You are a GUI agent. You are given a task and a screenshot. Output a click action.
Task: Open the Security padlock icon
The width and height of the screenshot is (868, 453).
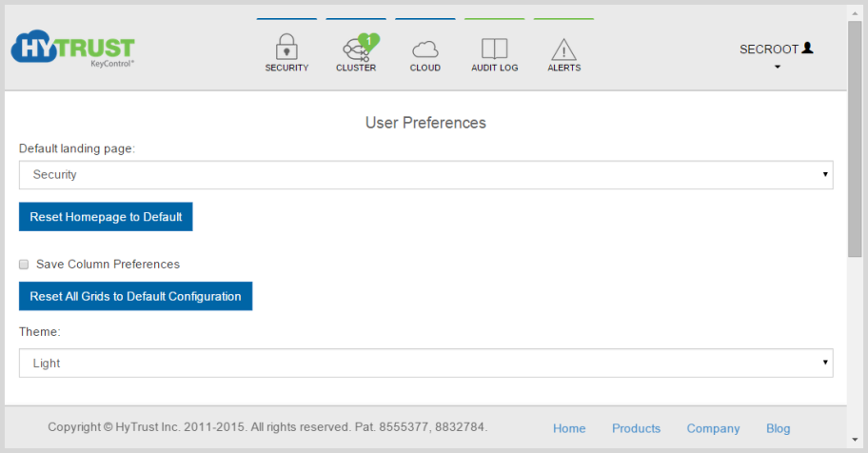[x=286, y=47]
